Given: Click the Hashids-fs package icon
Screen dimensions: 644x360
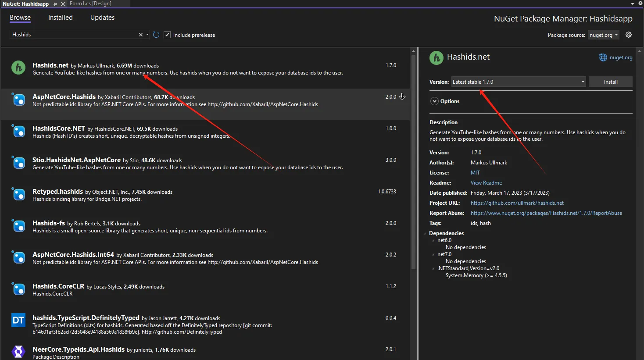Looking at the screenshot, I should [x=18, y=226].
